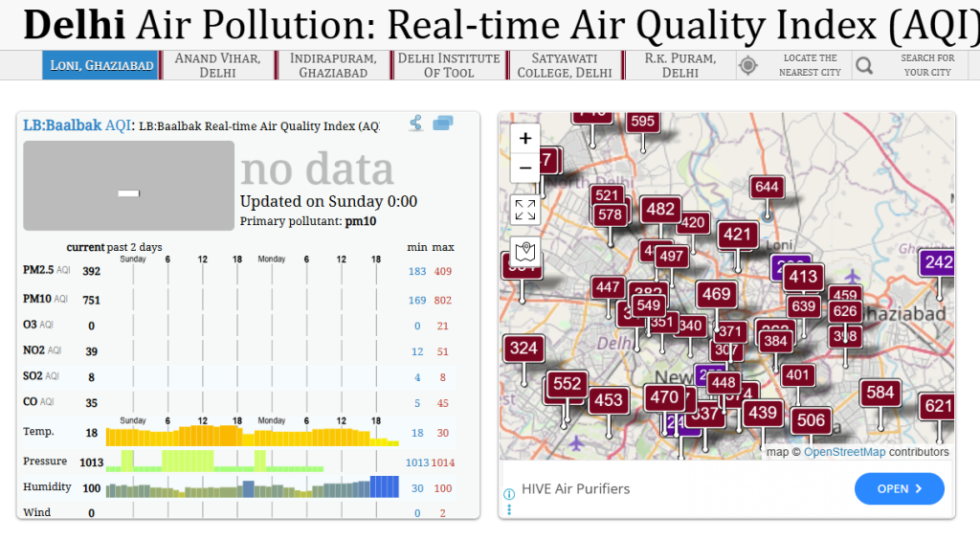Select the purple 242 AQI marker

(x=938, y=262)
